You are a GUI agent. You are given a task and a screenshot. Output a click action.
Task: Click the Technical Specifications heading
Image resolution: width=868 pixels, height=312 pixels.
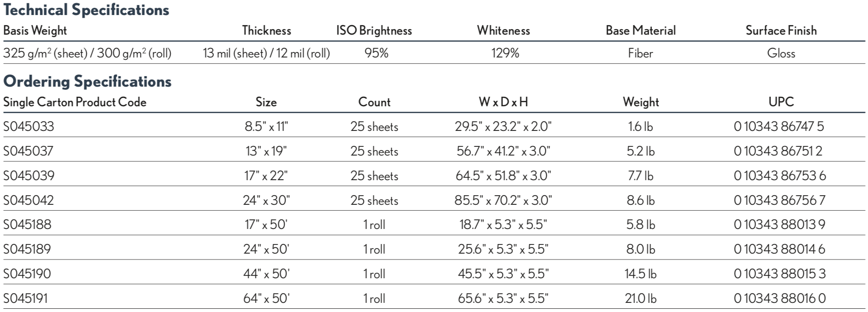point(86,10)
